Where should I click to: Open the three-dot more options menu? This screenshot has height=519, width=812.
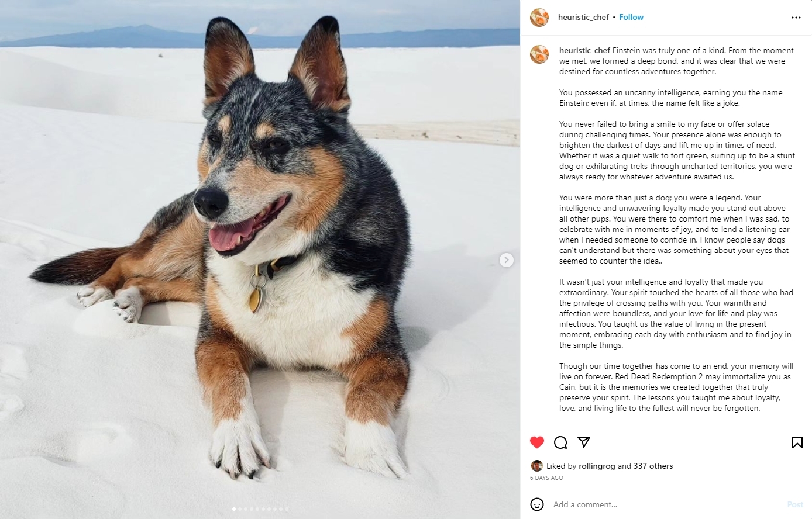[x=796, y=18]
